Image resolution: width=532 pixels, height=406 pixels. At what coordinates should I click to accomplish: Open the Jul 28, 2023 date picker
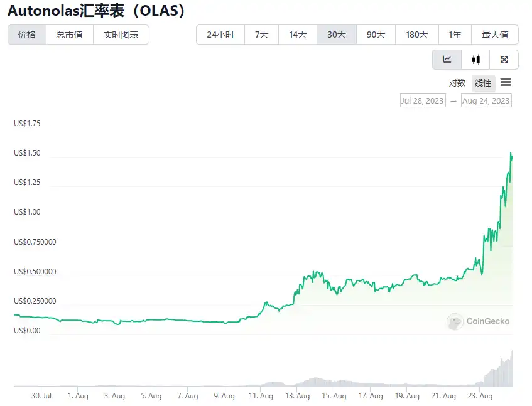pos(423,100)
